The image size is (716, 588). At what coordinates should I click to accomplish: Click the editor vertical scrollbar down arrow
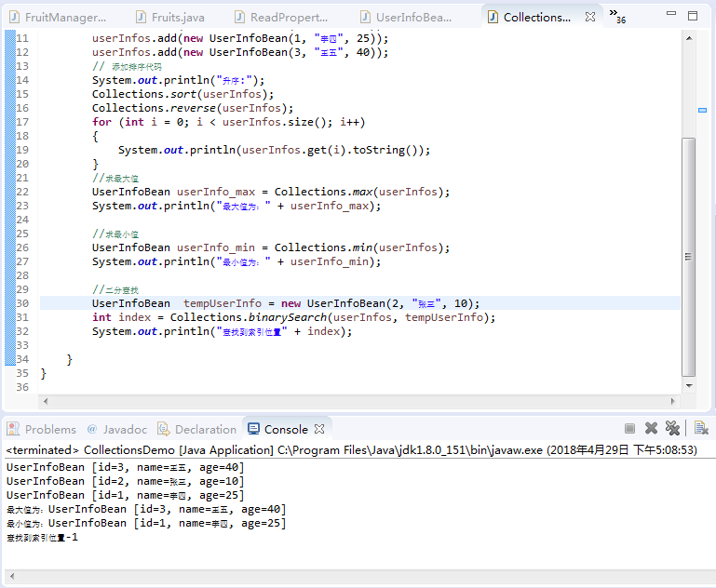coord(689,386)
